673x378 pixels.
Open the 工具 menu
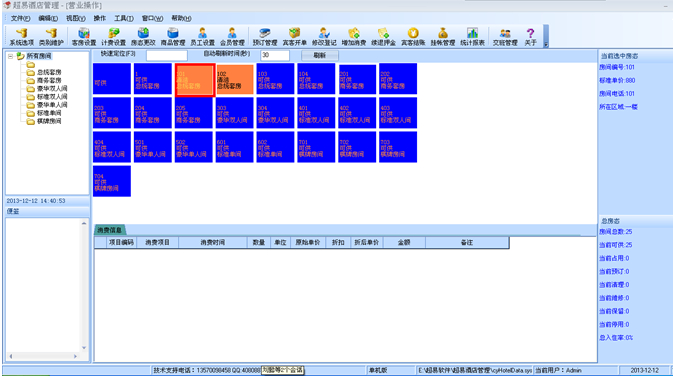pyautogui.click(x=124, y=18)
